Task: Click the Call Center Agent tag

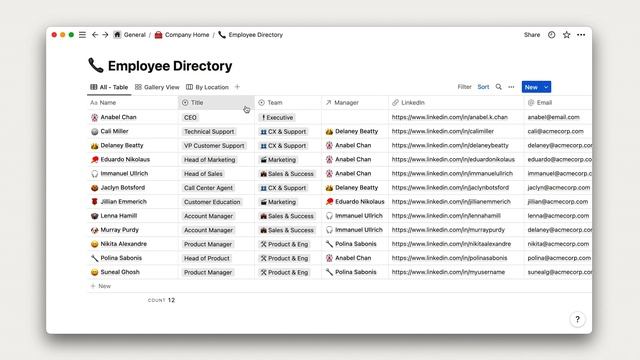Action: click(x=208, y=188)
